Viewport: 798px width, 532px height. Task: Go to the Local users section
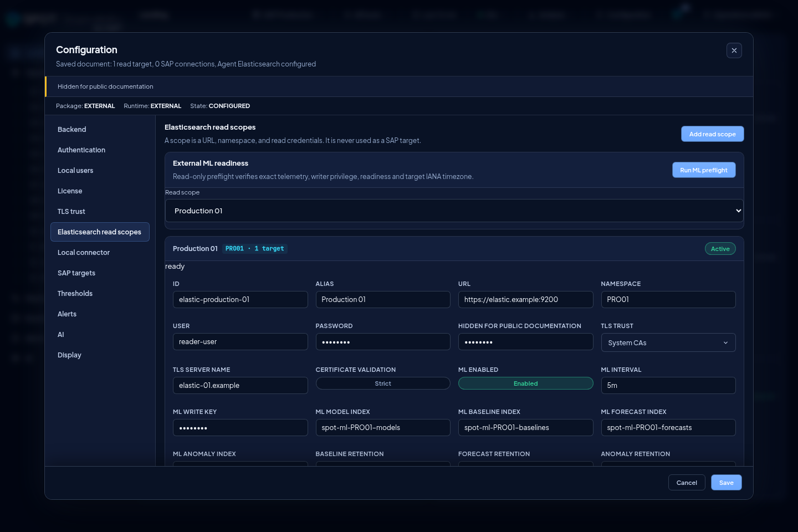pyautogui.click(x=100, y=171)
